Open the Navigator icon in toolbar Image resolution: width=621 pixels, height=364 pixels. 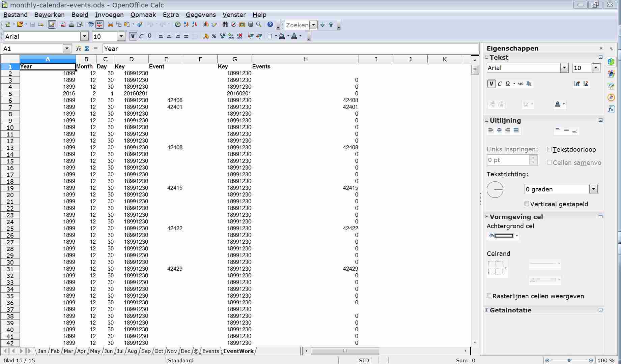pos(234,25)
